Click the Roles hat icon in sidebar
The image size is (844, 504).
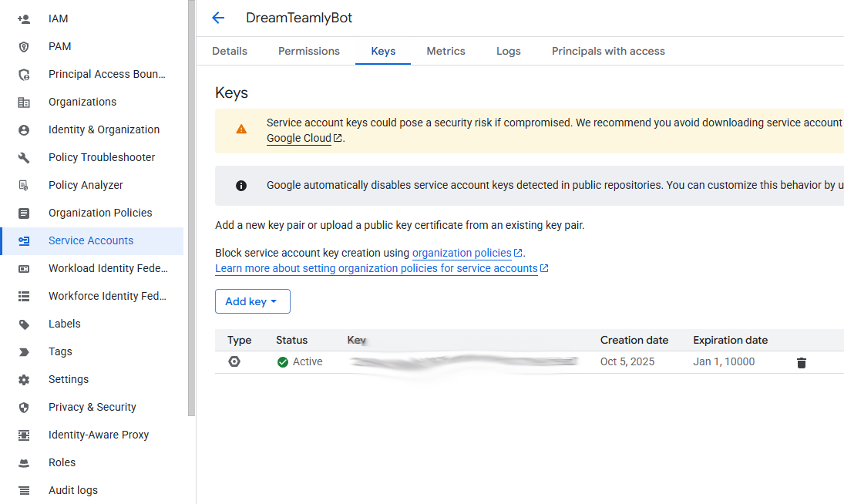24,462
